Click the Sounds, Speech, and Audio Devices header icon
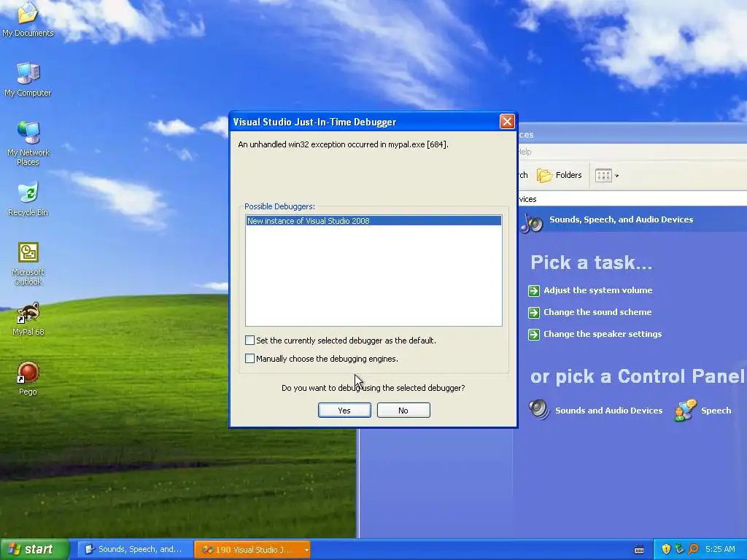This screenshot has height=560, width=747. tap(532, 222)
